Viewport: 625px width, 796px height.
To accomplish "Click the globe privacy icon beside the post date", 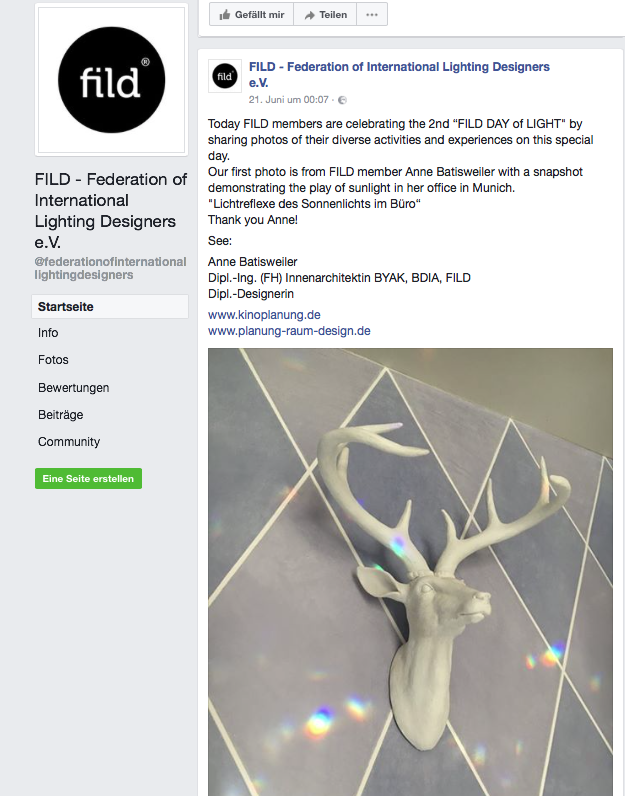I will [x=342, y=100].
